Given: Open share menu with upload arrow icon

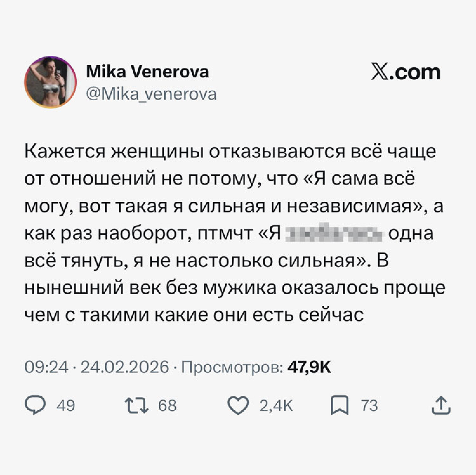Looking at the screenshot, I should [x=441, y=406].
